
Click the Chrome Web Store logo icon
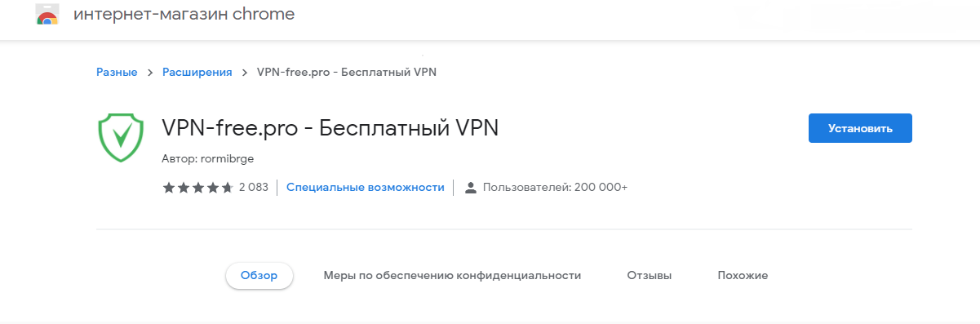[x=47, y=15]
